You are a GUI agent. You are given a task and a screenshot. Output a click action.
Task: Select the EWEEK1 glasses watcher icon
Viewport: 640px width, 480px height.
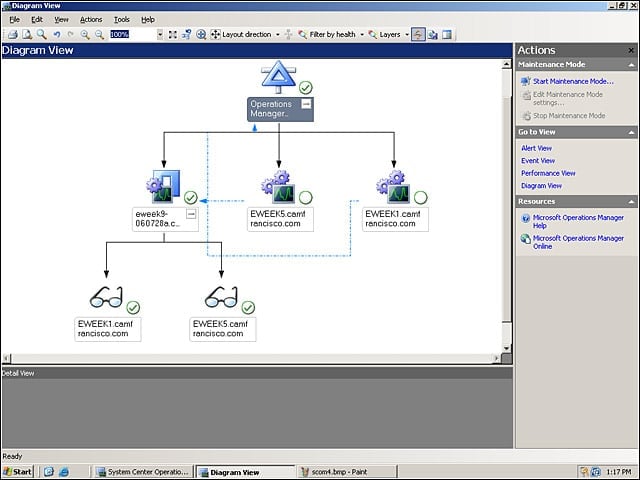click(106, 297)
